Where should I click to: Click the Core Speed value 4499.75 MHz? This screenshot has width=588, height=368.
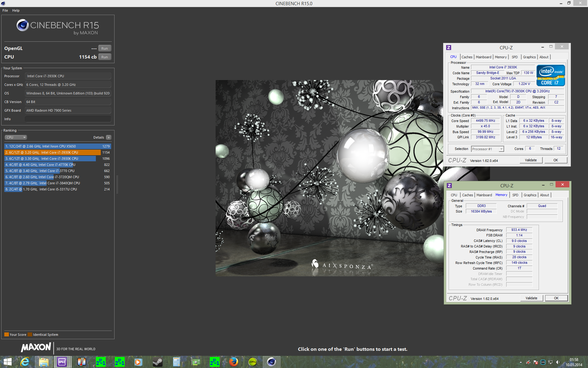485,121
